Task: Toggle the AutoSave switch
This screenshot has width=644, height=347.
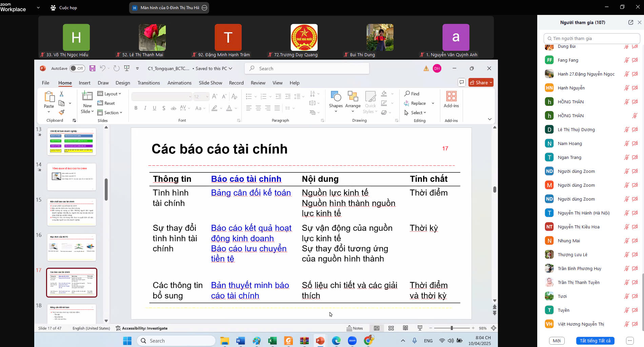Action: click(x=77, y=68)
